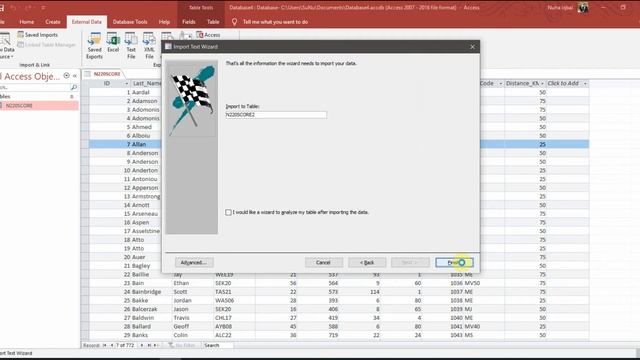640x360 pixels.
Task: Open the ID column dropdown
Action: point(126,84)
